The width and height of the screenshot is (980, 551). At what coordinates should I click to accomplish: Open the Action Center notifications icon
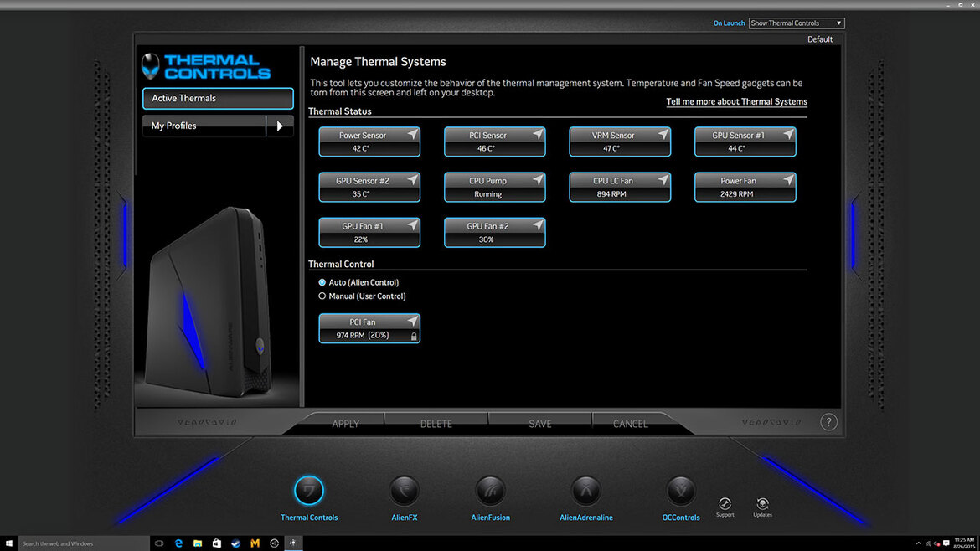946,543
